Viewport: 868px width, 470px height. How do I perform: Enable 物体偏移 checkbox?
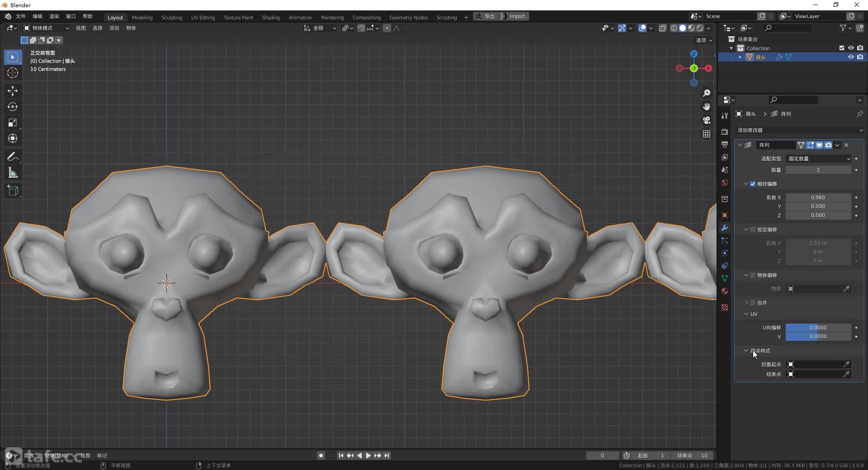pyautogui.click(x=753, y=275)
